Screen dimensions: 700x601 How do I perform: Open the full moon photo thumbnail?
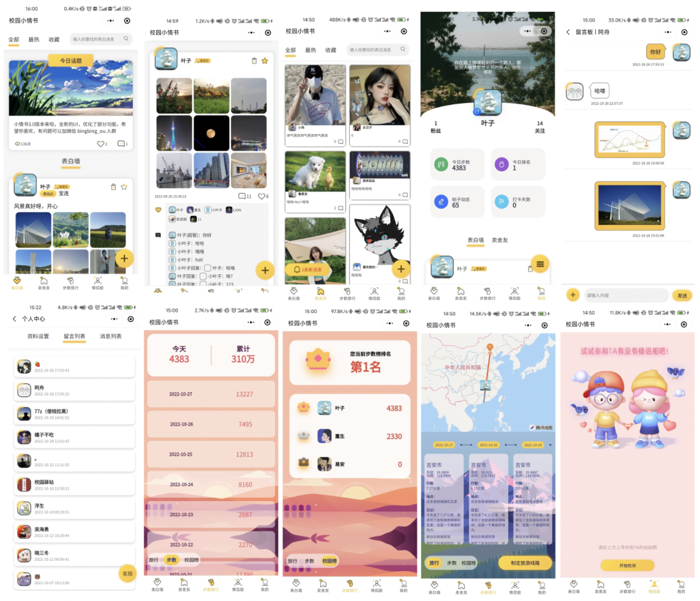click(x=211, y=133)
